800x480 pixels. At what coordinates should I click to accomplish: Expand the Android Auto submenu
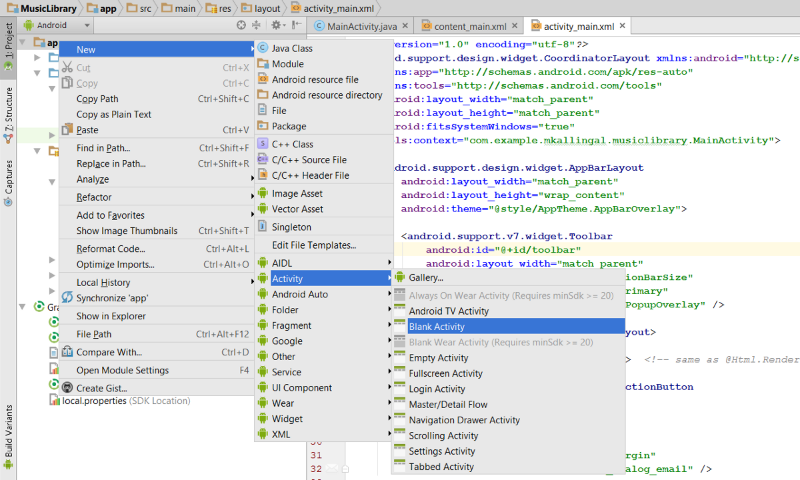pos(324,294)
